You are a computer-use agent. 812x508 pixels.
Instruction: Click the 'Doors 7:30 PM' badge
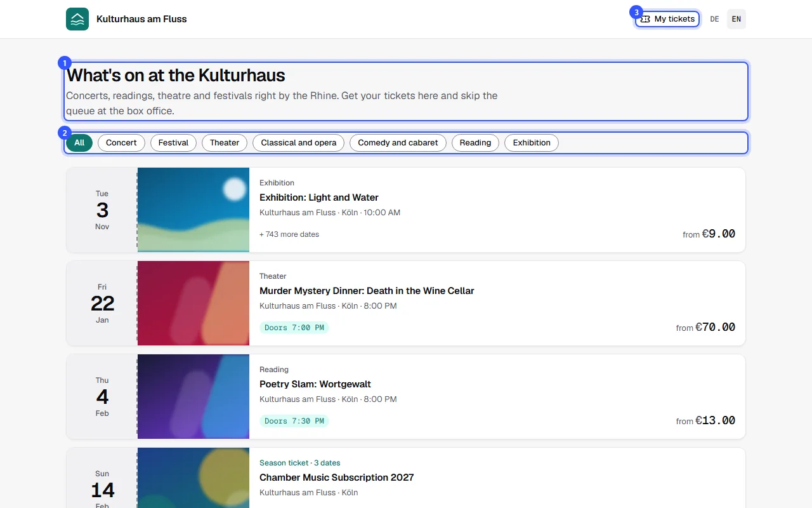[294, 421]
